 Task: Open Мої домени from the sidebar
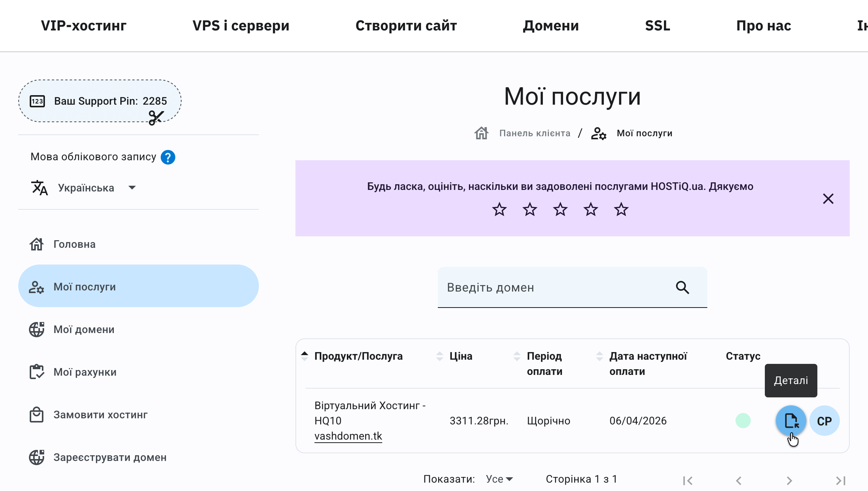point(84,330)
